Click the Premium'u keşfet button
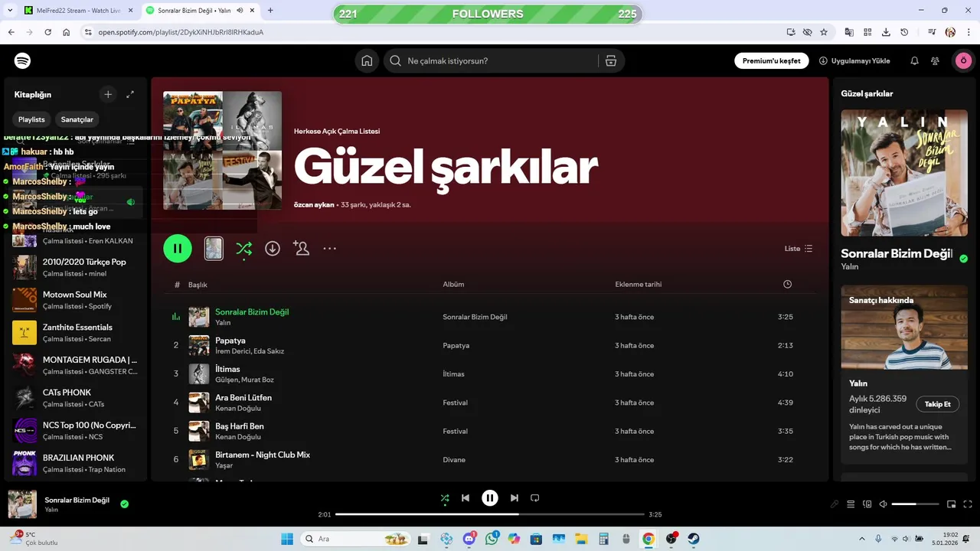This screenshot has height=551, width=980. [771, 61]
